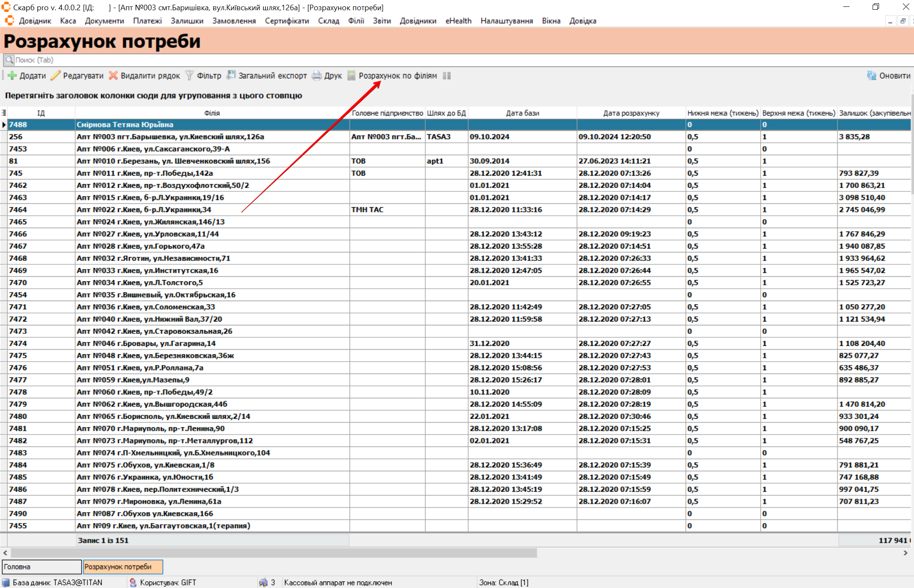914x588 pixels.
Task: Click the funnel Фільтр icon
Action: (x=189, y=75)
